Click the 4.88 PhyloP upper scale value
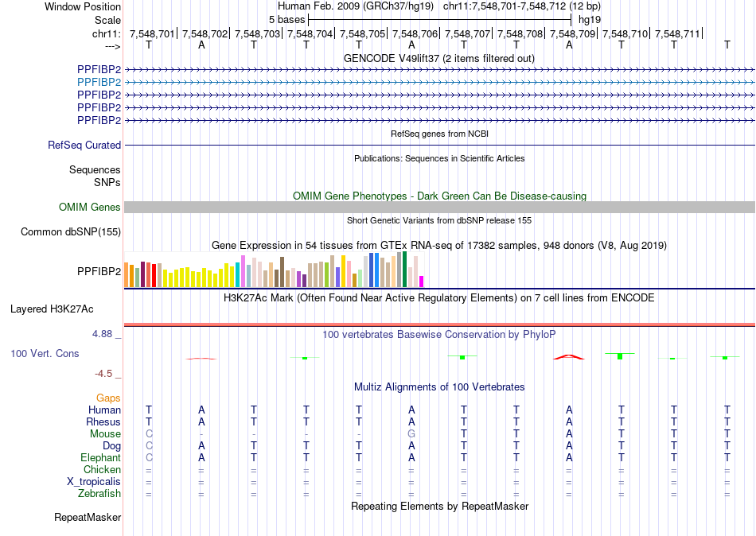 tap(102, 333)
